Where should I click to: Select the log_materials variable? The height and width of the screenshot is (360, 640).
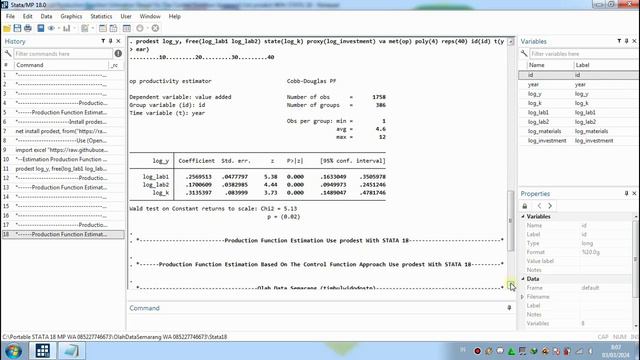(579, 131)
